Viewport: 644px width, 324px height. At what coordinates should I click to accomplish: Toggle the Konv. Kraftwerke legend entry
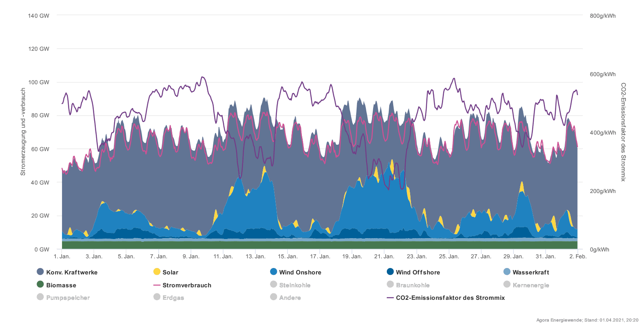[67, 272]
